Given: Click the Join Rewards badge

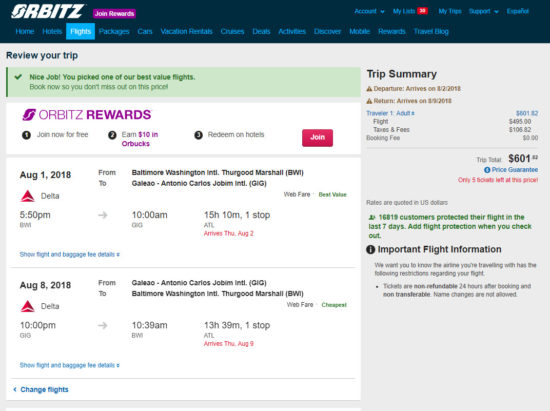Looking at the screenshot, I should click(114, 13).
